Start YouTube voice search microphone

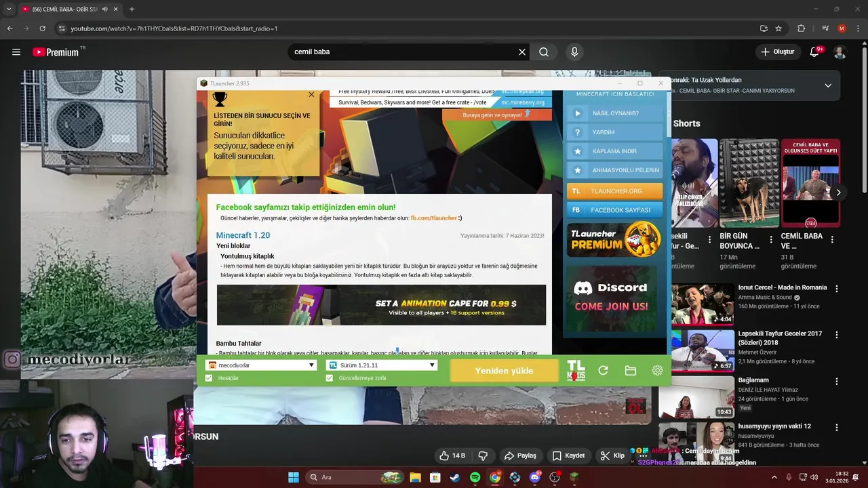click(x=574, y=52)
